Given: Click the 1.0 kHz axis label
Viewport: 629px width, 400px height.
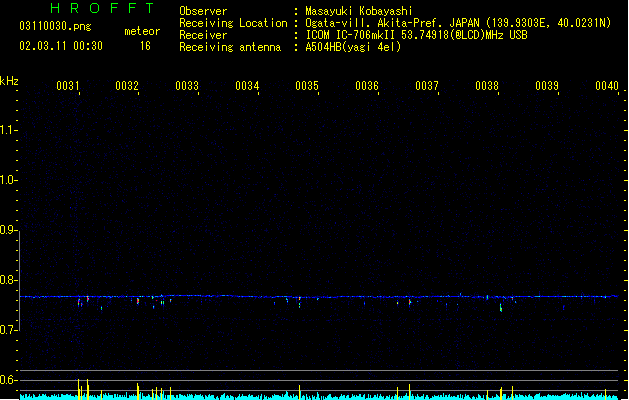Looking at the screenshot, I should tap(8, 180).
